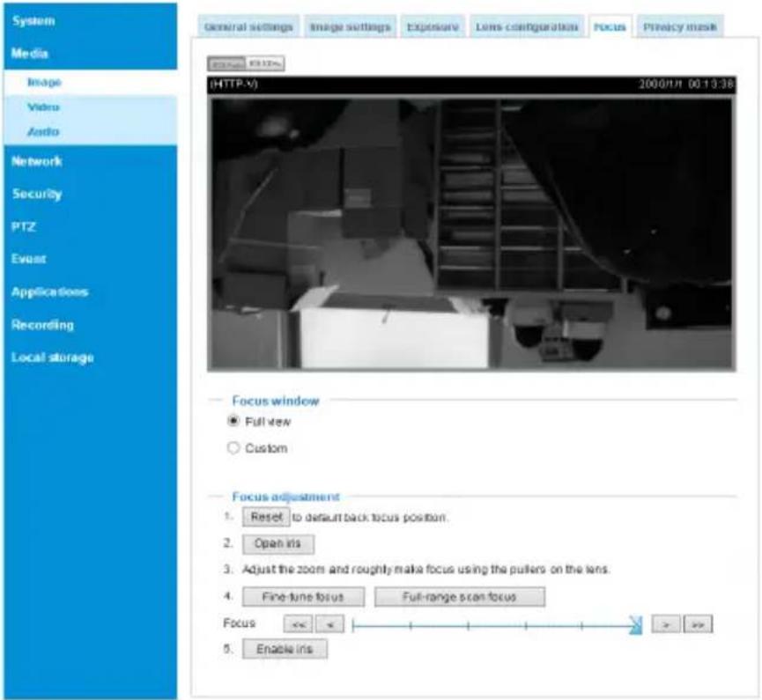The height and width of the screenshot is (700, 762).
Task: Switch to Privacy mask tab
Action: tap(680, 26)
